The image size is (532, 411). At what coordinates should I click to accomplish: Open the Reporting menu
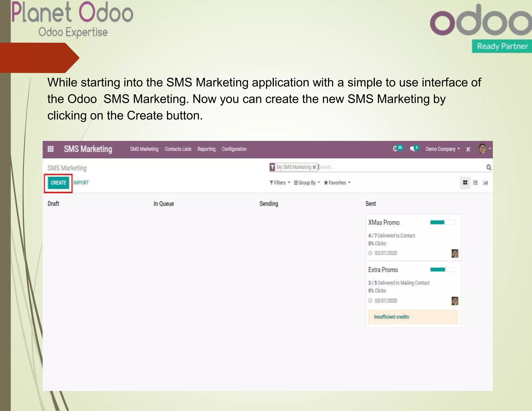tap(207, 149)
